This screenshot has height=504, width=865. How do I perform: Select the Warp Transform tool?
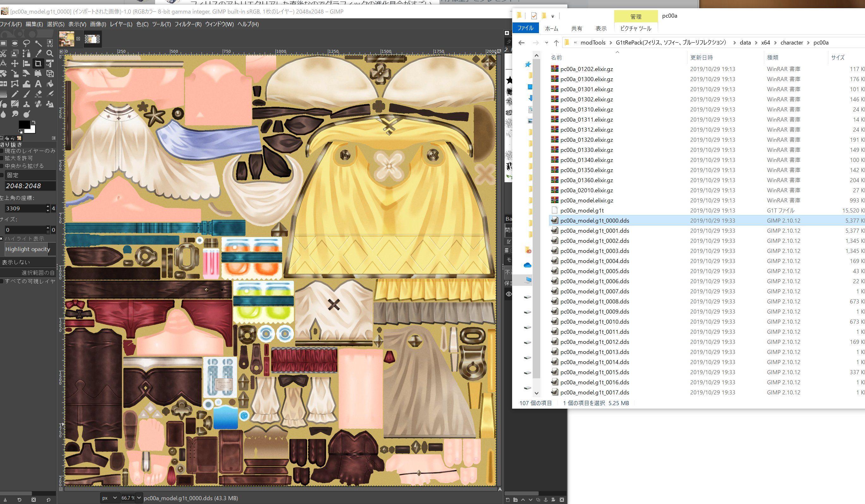click(27, 84)
